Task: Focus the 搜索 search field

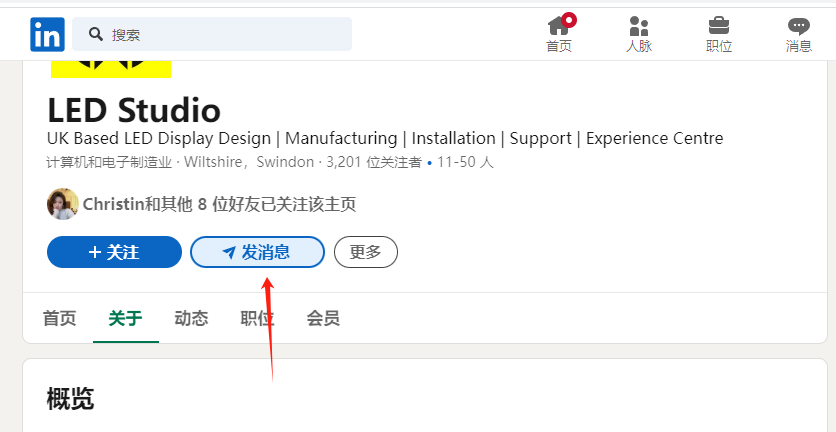Action: [x=212, y=34]
